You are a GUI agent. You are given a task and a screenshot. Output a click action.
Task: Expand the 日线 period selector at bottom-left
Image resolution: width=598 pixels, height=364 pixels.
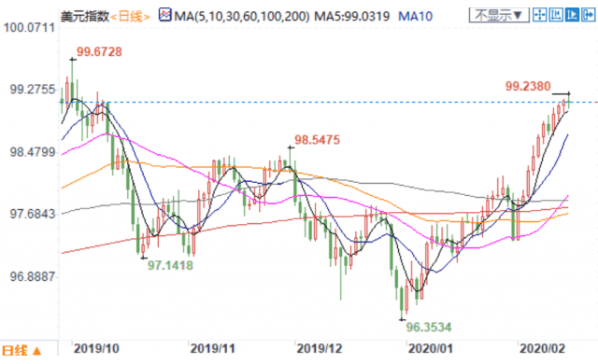coord(21,350)
